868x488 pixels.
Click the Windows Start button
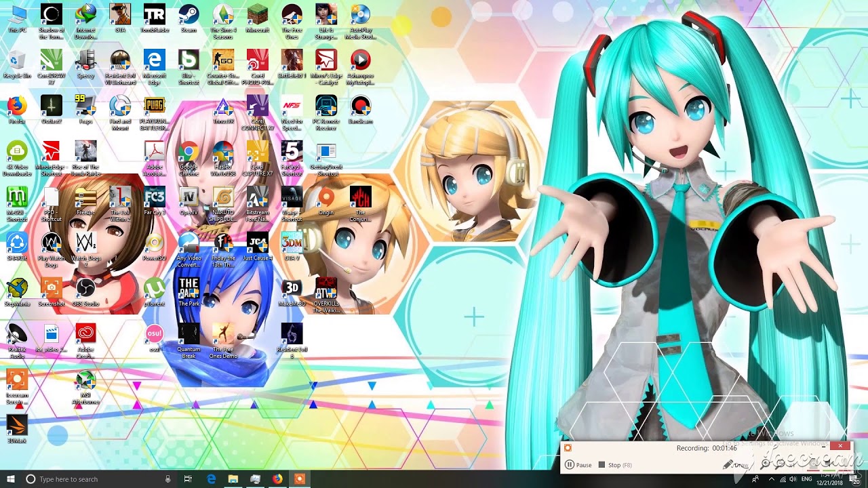(10, 479)
